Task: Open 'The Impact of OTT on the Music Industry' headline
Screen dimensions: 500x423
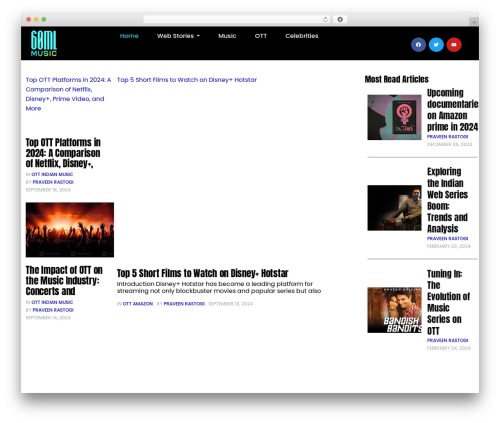Action: point(64,281)
